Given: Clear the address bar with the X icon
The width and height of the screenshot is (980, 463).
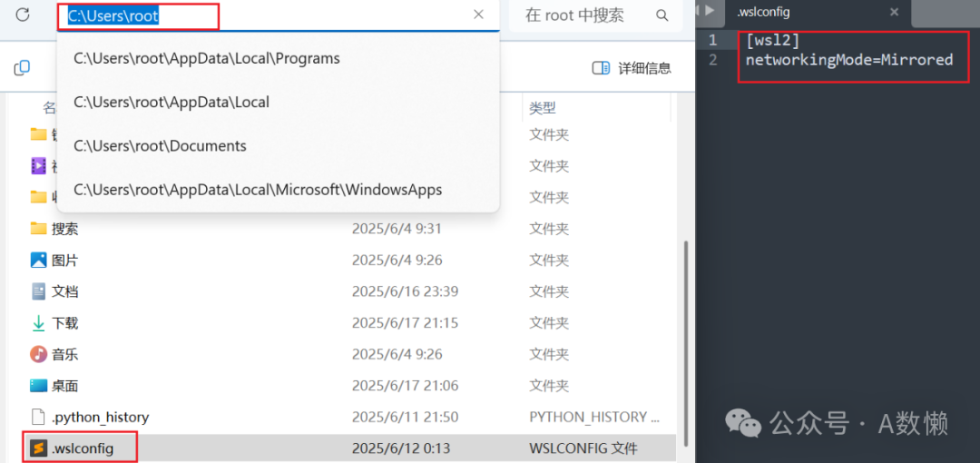Looking at the screenshot, I should [479, 15].
